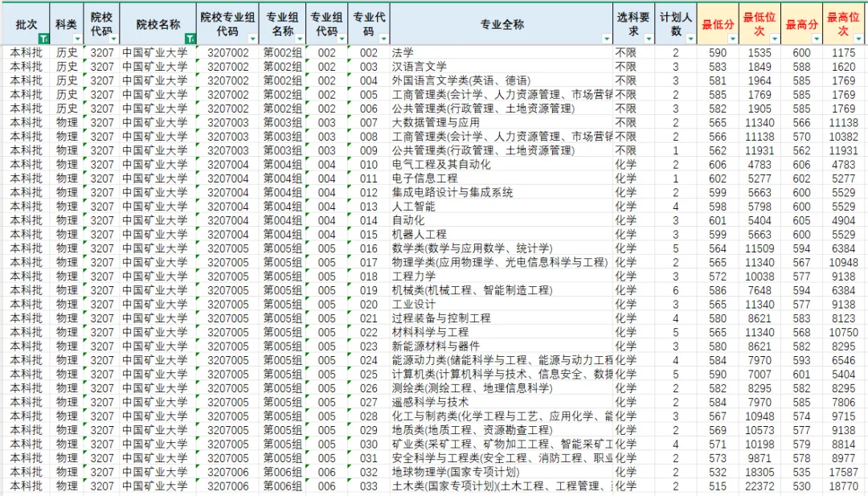The image size is (868, 496).
Task: Click the 最高位次 value 18770
Action: (844, 486)
